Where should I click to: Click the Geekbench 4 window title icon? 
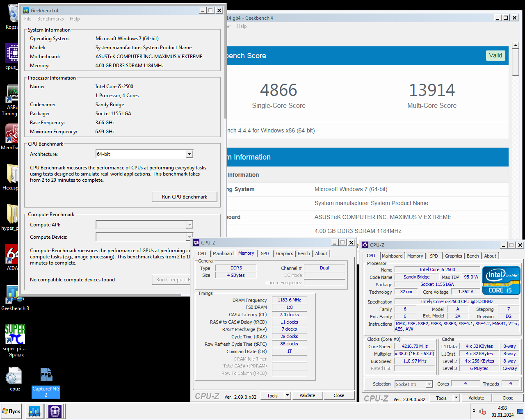pos(26,11)
